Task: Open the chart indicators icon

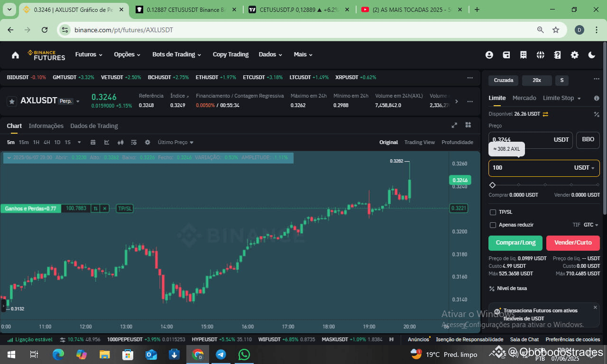Action: pos(107,142)
